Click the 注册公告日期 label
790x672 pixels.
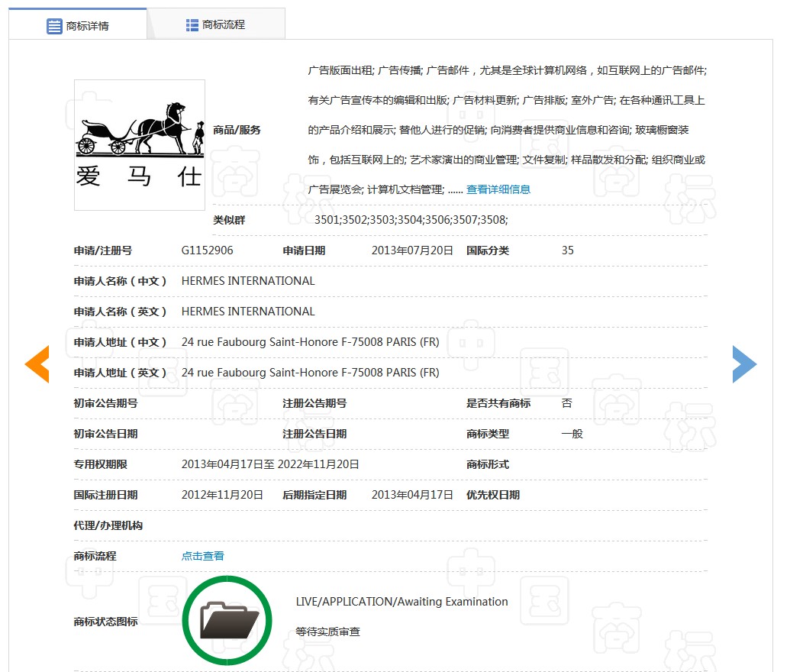click(x=314, y=434)
